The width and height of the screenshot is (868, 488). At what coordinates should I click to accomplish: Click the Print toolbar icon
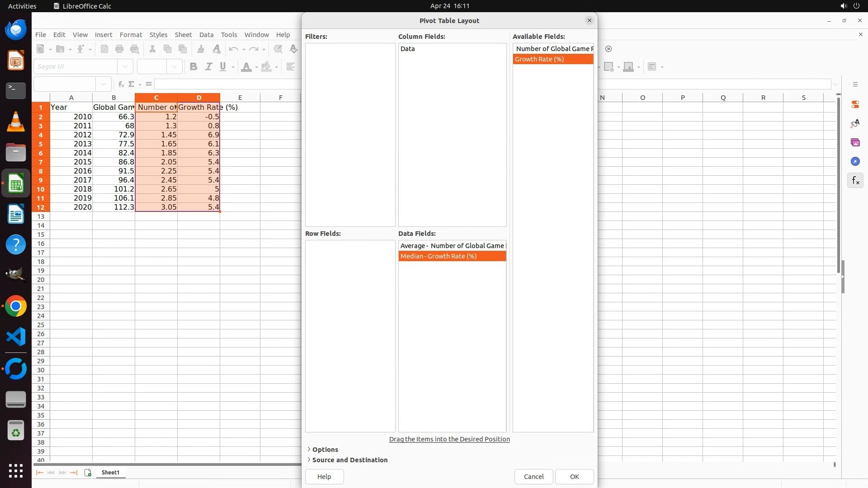[119, 49]
